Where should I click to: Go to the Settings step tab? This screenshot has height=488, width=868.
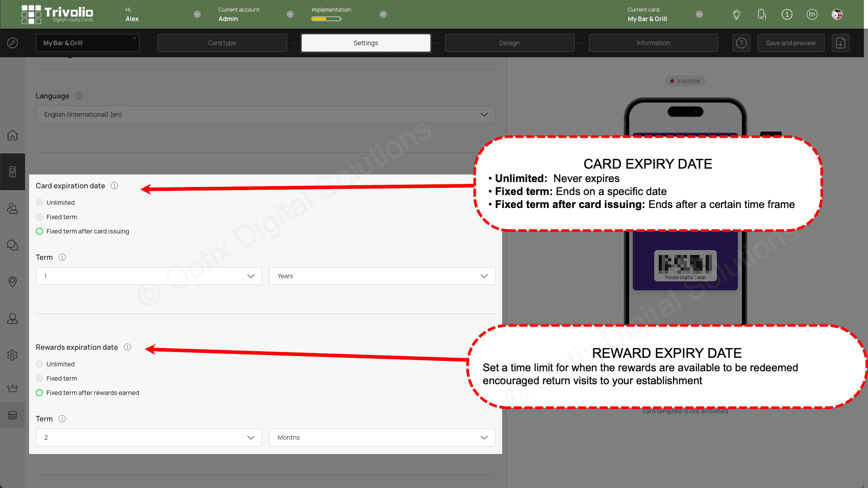366,43
